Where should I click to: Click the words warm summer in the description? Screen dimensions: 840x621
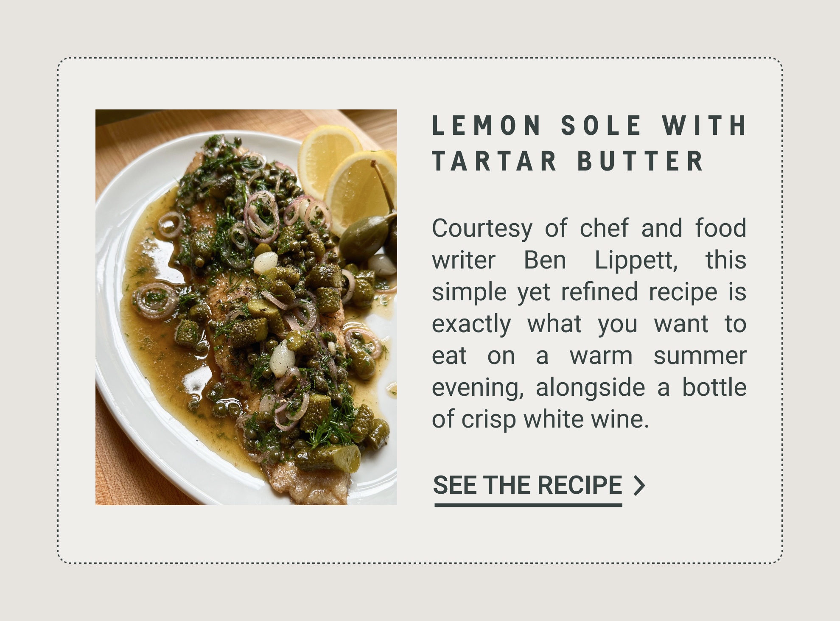coord(658,355)
